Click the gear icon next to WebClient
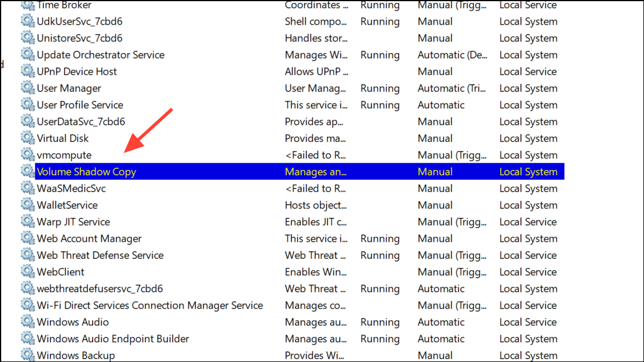 (28, 272)
